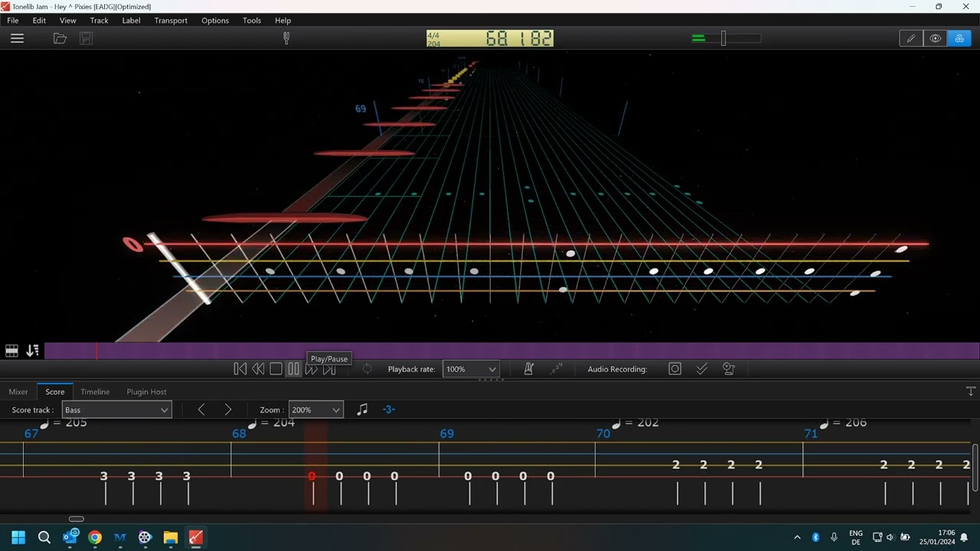
Task: Toggle loop playback
Action: pos(367,369)
